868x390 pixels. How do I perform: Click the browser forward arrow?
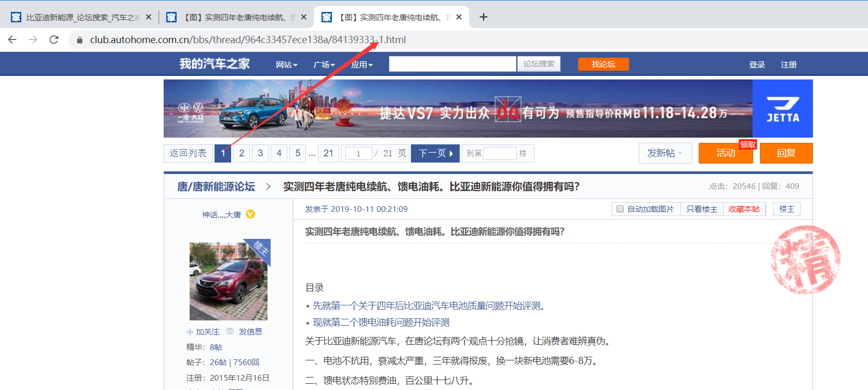pyautogui.click(x=33, y=39)
